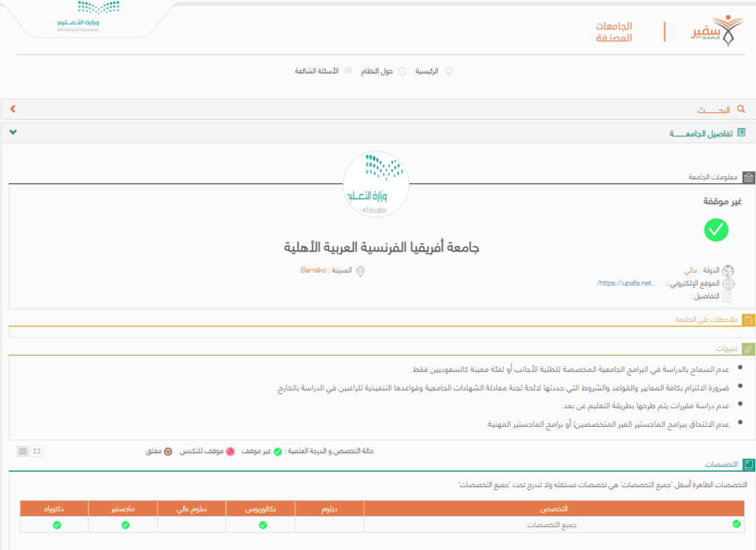
Task: Expand the البحث search panel arrow
Action: [13, 109]
